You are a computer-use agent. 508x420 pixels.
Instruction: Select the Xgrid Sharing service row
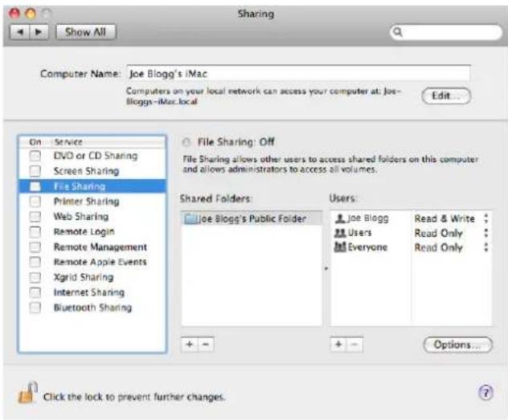pyautogui.click(x=92, y=277)
